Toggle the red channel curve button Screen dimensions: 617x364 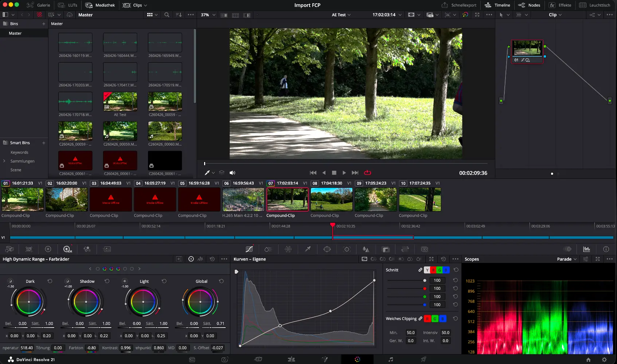click(x=433, y=270)
